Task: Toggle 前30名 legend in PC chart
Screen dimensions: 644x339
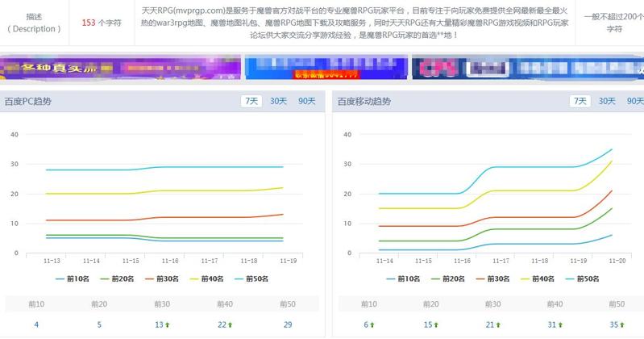Action: (162, 279)
